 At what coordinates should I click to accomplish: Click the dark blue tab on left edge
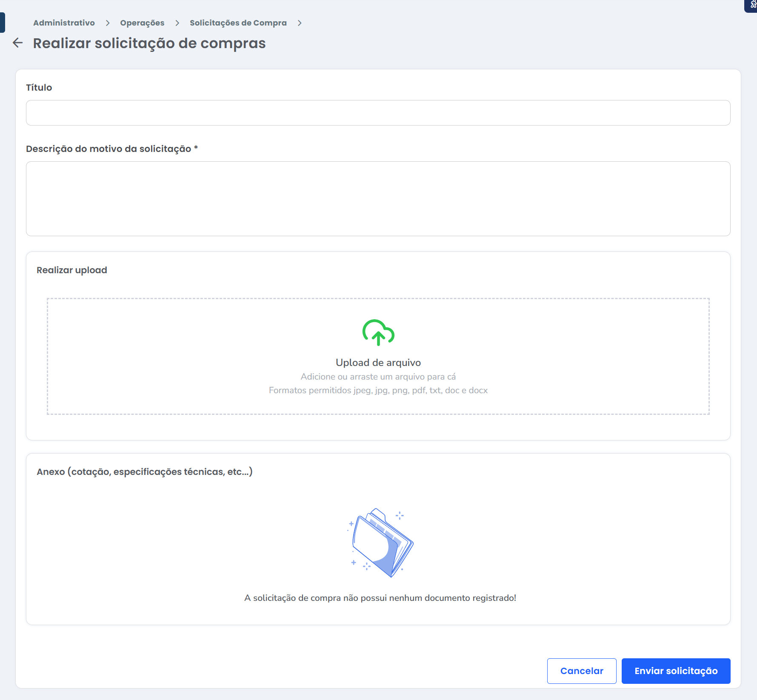click(2, 23)
